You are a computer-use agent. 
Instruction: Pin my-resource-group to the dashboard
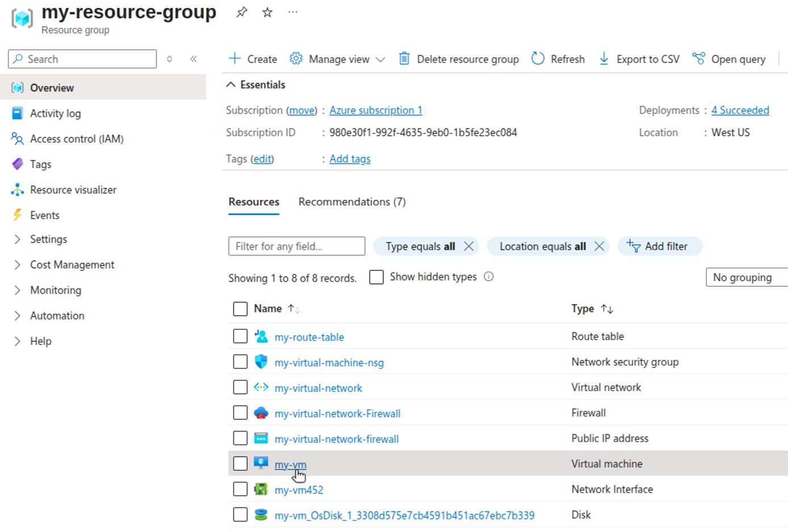click(x=241, y=11)
